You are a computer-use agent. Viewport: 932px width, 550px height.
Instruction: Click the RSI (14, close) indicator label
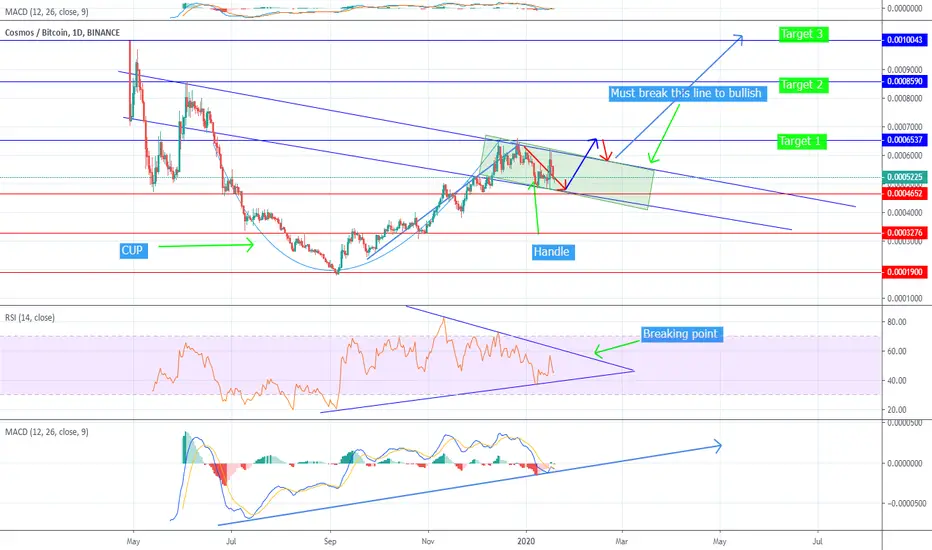30,318
